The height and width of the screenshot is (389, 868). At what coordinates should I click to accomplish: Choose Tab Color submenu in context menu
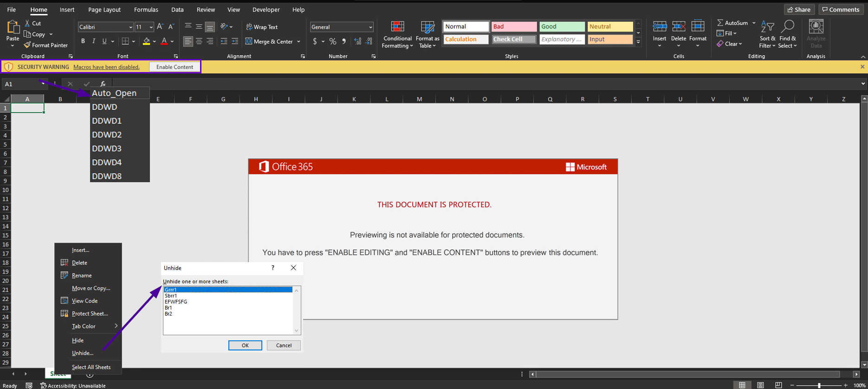click(x=88, y=326)
